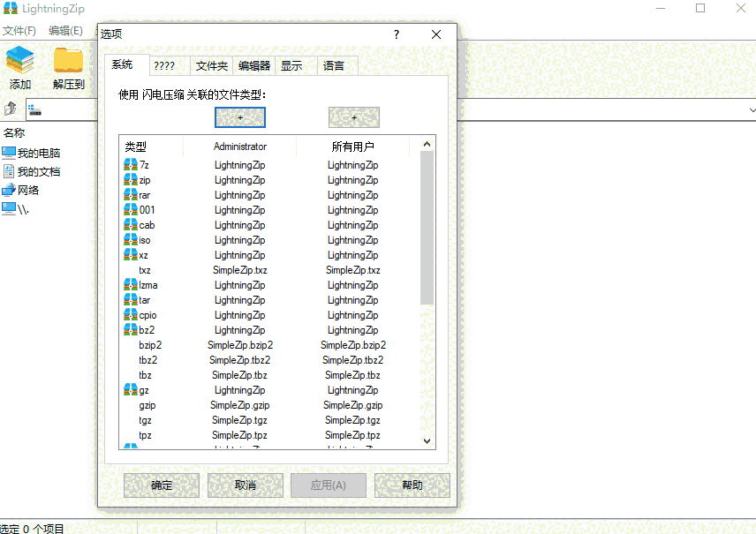Click LightningZip in Administrator column, zip row

pyautogui.click(x=240, y=180)
